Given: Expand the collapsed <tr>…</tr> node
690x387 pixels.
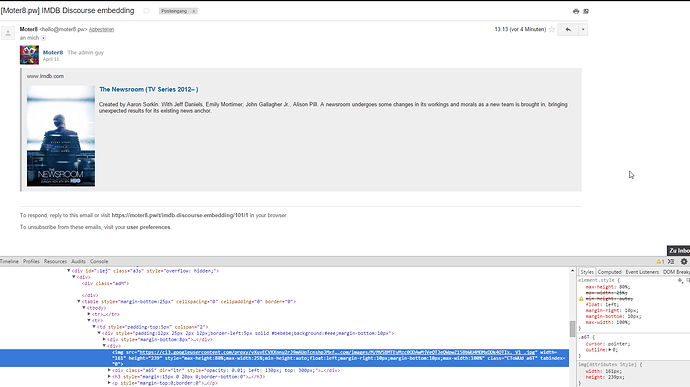Looking at the screenshot, I should click(89, 314).
